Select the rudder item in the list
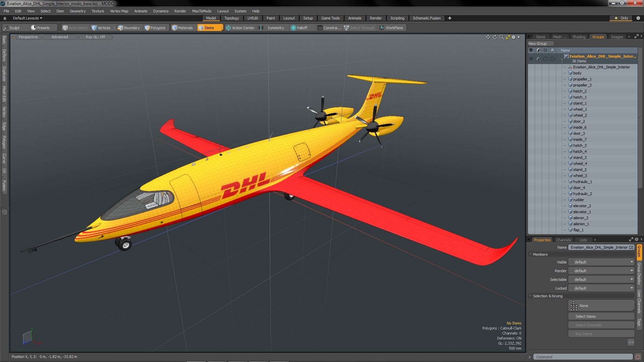644x362 pixels. [578, 200]
